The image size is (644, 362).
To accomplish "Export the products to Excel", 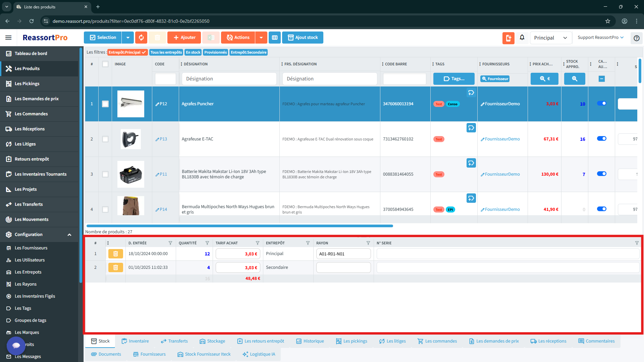I will [211, 37].
